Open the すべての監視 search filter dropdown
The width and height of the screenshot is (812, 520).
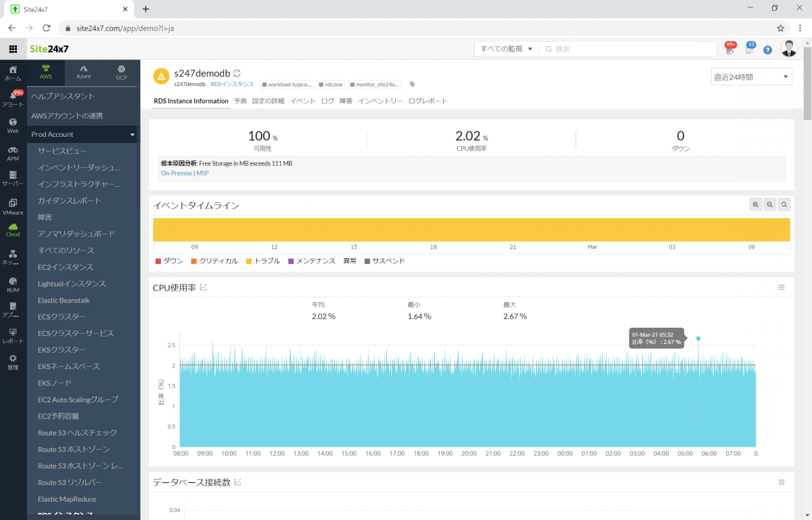[x=507, y=49]
